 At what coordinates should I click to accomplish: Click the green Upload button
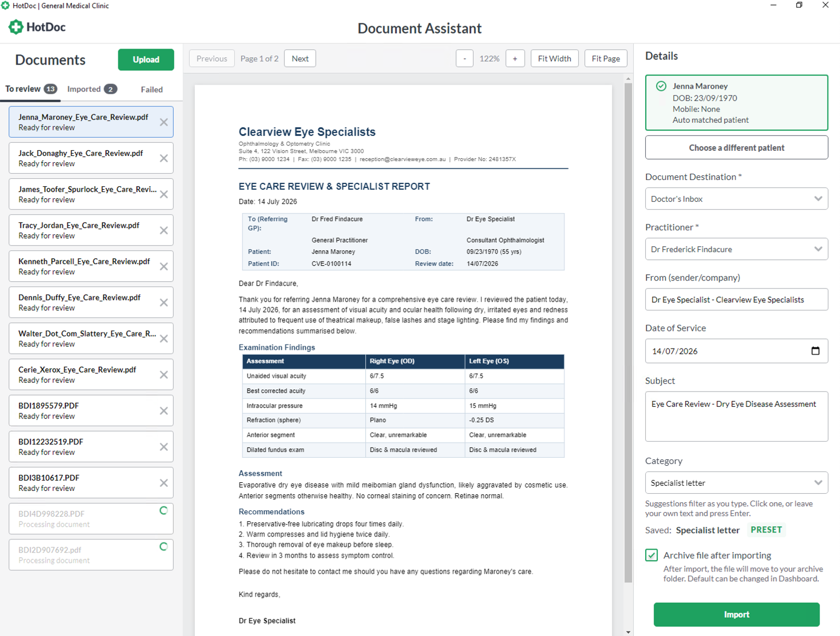(146, 59)
